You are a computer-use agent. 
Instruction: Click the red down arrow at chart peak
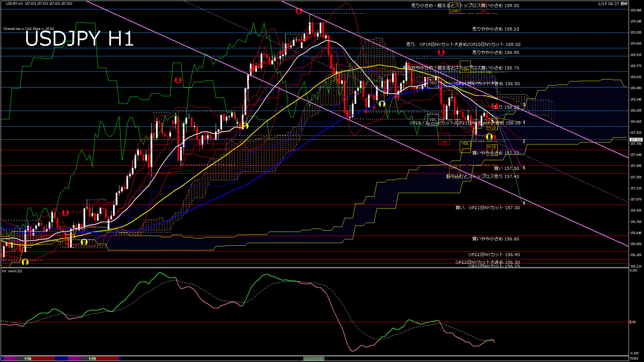(299, 11)
